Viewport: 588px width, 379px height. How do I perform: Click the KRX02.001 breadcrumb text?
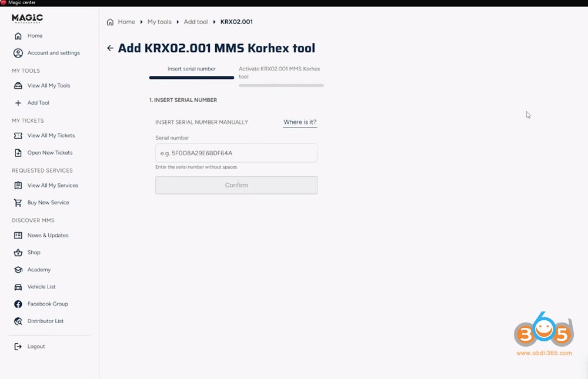pyautogui.click(x=236, y=22)
